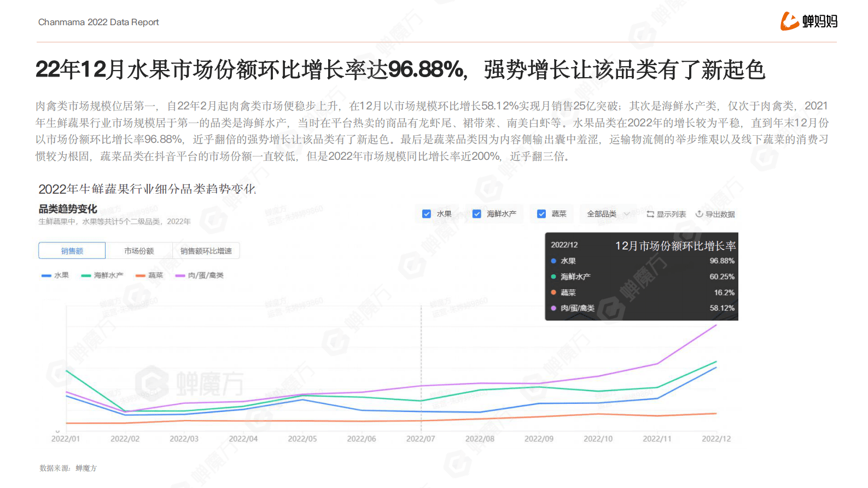Click the blue 水果 dot in tooltip
The height and width of the screenshot is (488, 868).
pyautogui.click(x=554, y=261)
